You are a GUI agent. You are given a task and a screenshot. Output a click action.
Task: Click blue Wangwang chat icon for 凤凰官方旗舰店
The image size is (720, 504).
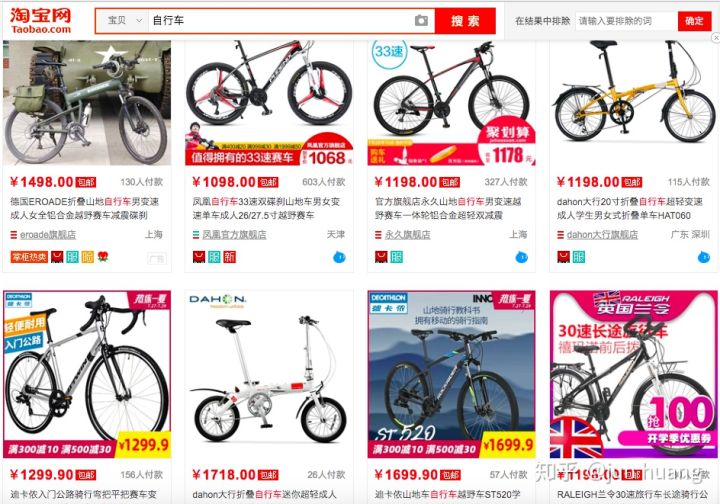point(339,258)
